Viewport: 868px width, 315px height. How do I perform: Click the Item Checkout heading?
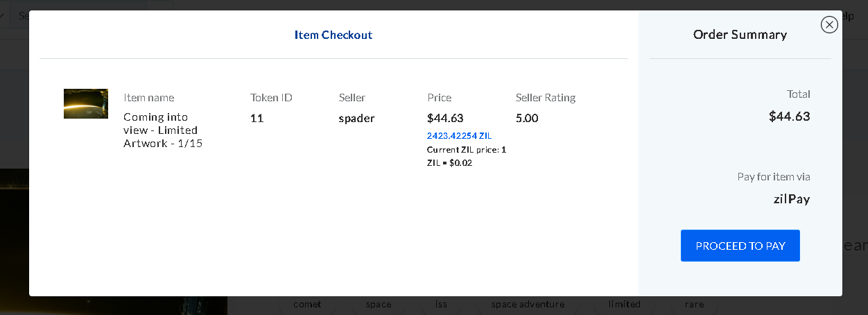click(x=333, y=35)
